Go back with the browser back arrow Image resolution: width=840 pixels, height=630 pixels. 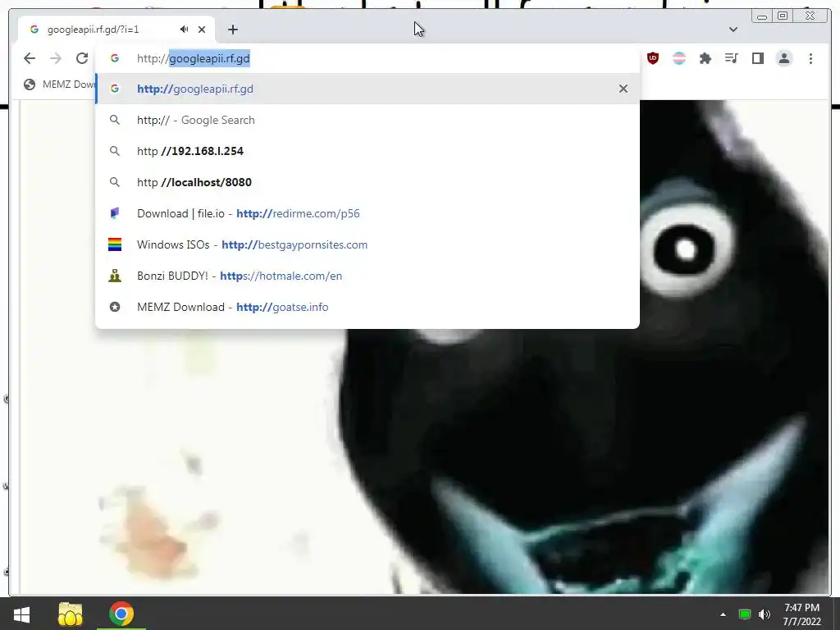pyautogui.click(x=30, y=58)
